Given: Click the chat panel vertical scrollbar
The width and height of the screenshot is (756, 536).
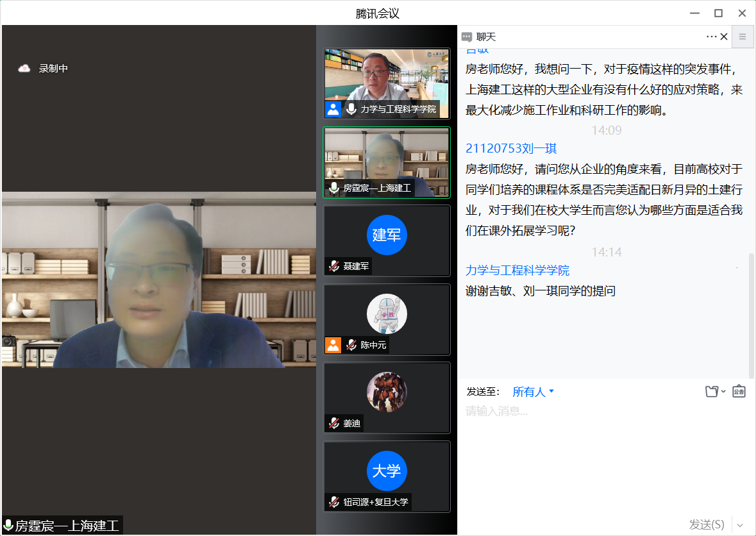Looking at the screenshot, I should [x=752, y=314].
